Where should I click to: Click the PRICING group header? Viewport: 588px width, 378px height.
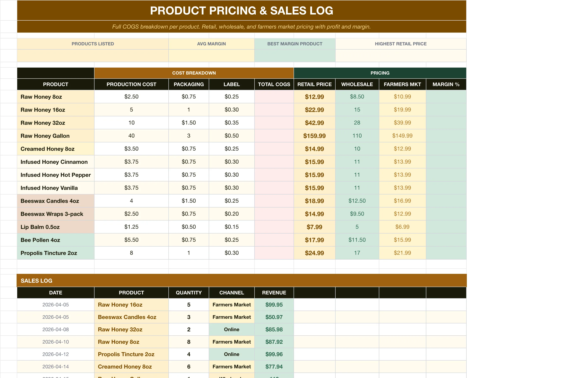point(380,73)
